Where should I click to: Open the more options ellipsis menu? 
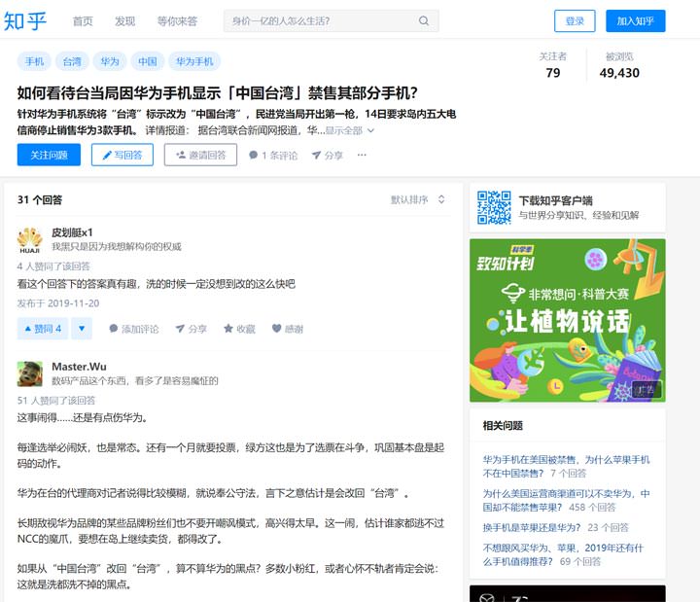coord(362,155)
